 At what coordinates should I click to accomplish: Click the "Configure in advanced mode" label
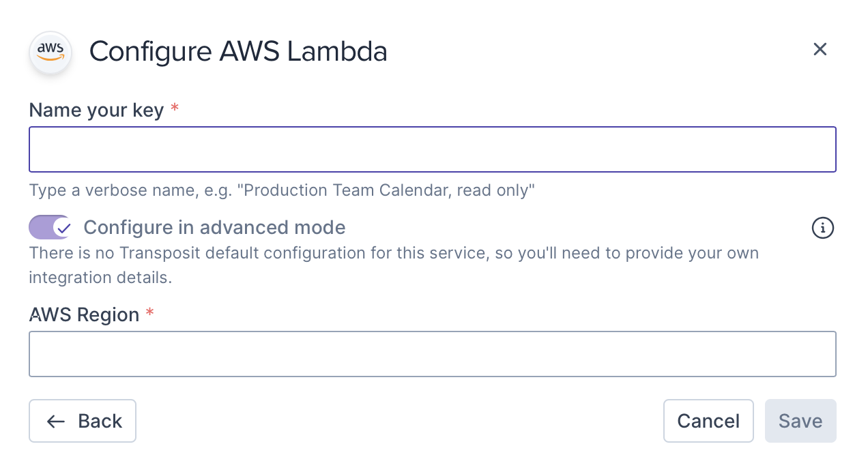click(214, 227)
